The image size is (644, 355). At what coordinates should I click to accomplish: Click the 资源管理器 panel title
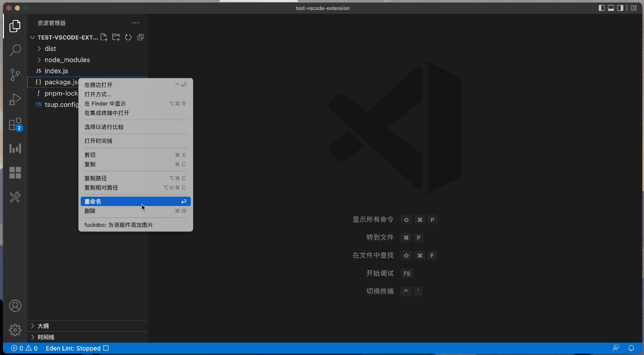52,23
